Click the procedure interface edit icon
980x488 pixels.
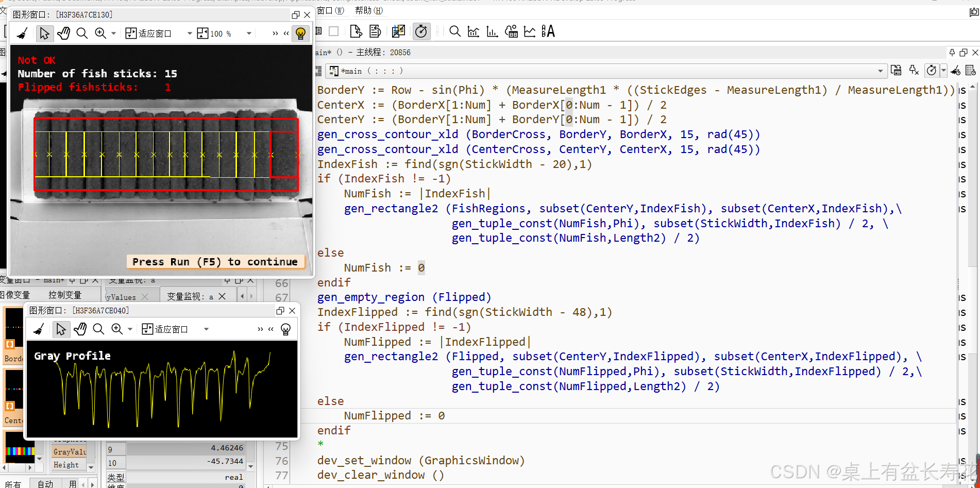click(896, 70)
